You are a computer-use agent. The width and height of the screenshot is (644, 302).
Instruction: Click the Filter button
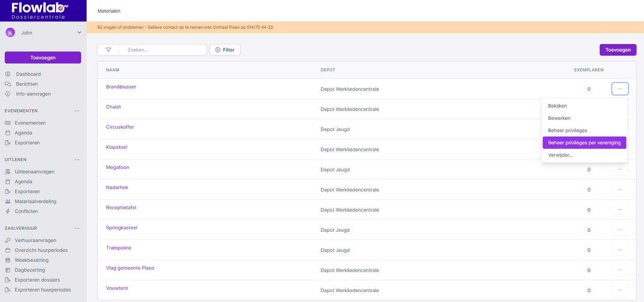(x=225, y=50)
